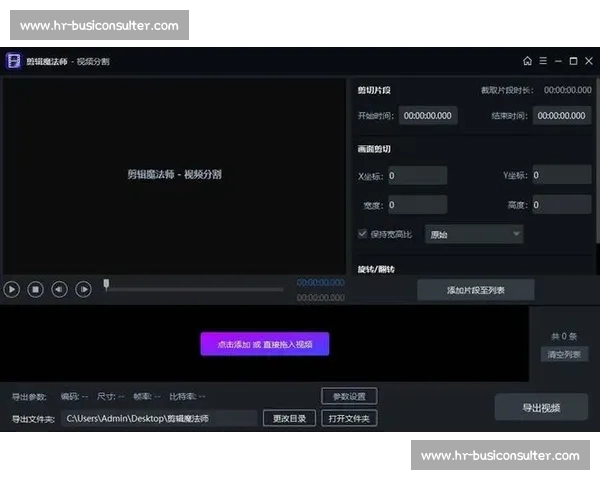Go to home via the house icon
600x480 pixels.
pos(527,61)
